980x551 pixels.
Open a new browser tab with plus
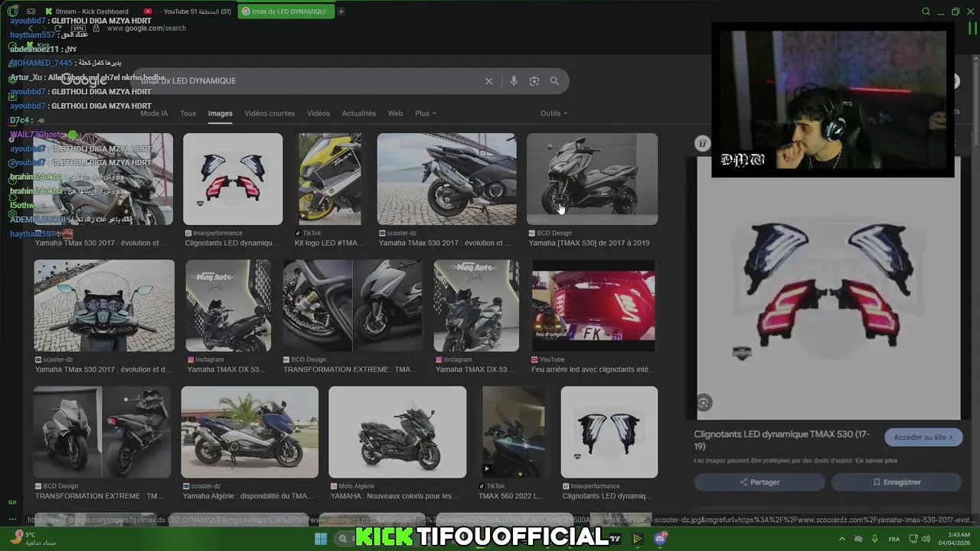pos(341,11)
